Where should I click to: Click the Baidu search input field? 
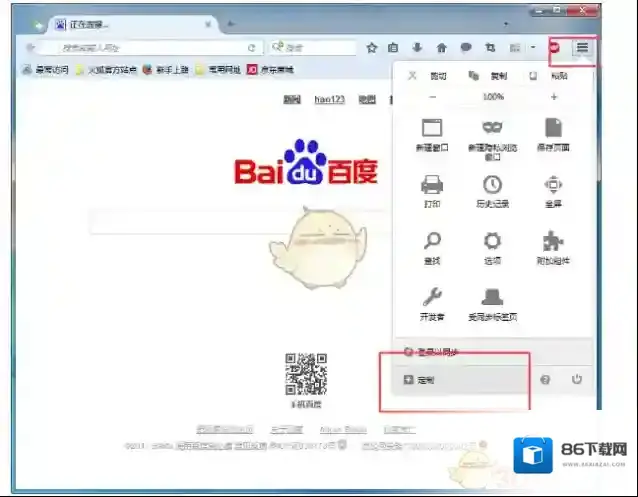240,222
